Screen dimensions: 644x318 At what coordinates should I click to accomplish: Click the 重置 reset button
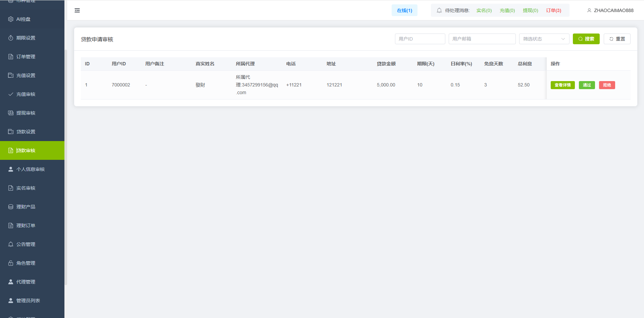(x=617, y=39)
